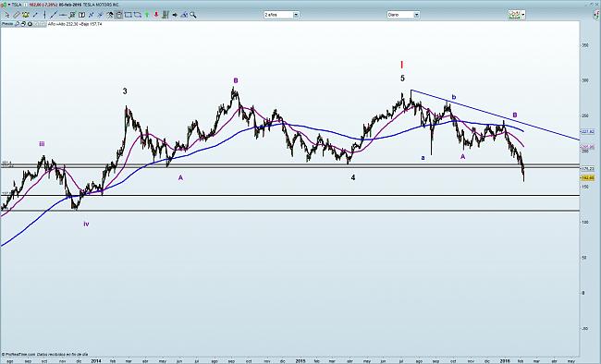This screenshot has width=601, height=364.
Task: Click the Precio panel label
Action: [x=7, y=24]
